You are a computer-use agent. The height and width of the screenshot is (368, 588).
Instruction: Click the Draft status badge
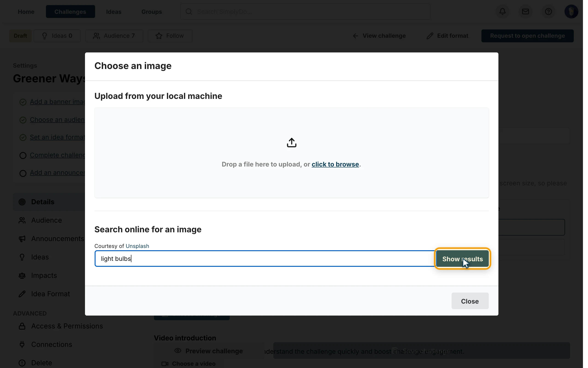coord(20,36)
